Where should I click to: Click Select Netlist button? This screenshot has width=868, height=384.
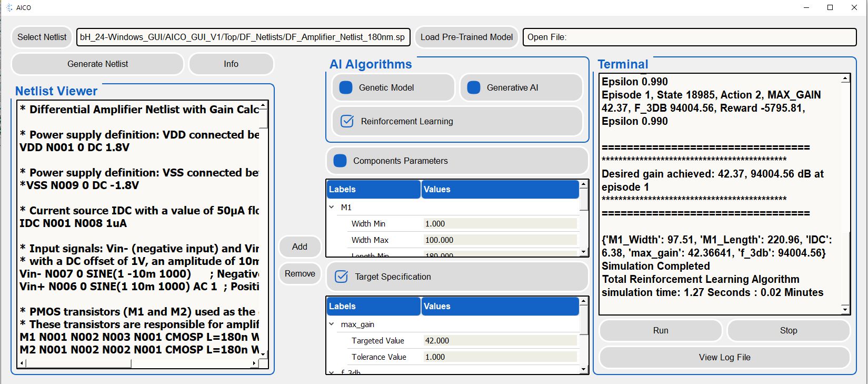tap(42, 37)
